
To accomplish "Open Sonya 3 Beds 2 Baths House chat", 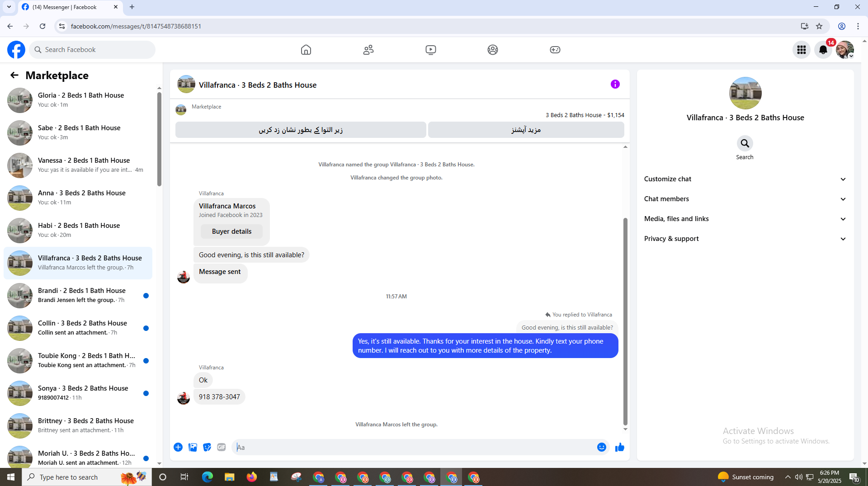I will pos(78,393).
